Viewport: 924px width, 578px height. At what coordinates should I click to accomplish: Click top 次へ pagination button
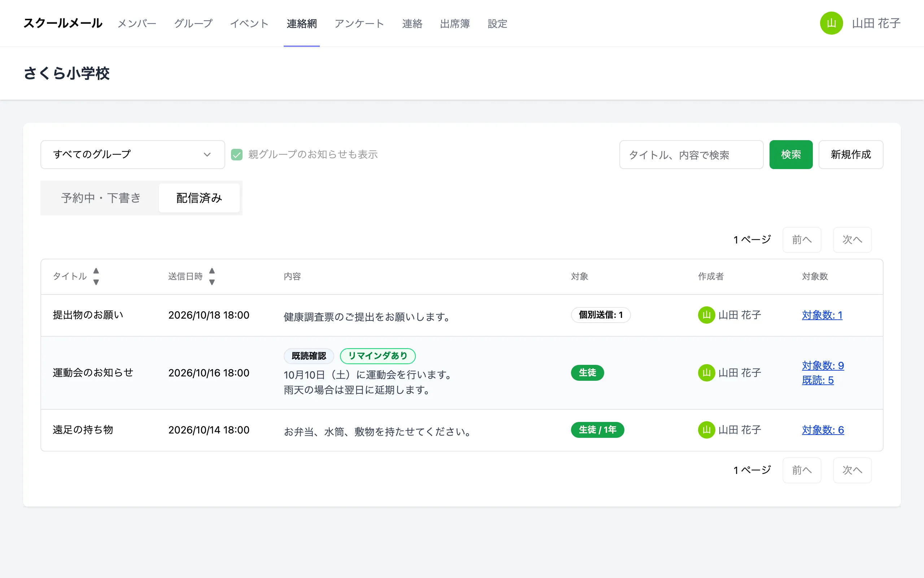852,240
